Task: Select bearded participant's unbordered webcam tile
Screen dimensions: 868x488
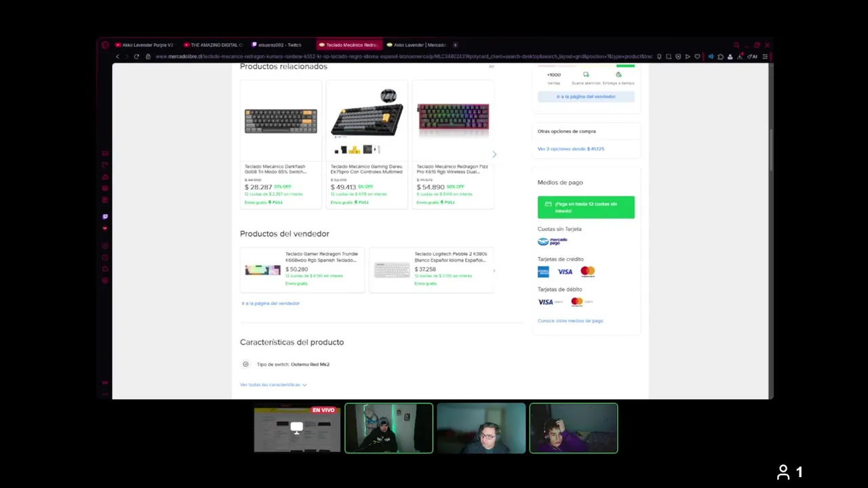Action: point(481,428)
